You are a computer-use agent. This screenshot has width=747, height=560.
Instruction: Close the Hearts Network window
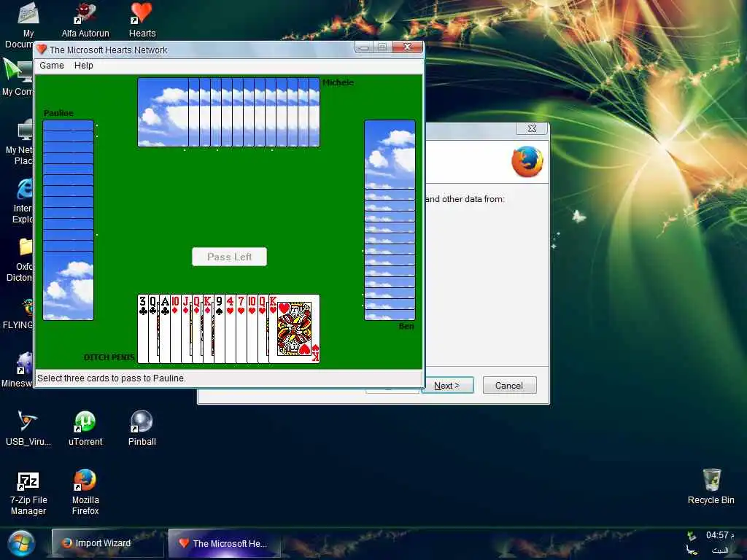407,47
